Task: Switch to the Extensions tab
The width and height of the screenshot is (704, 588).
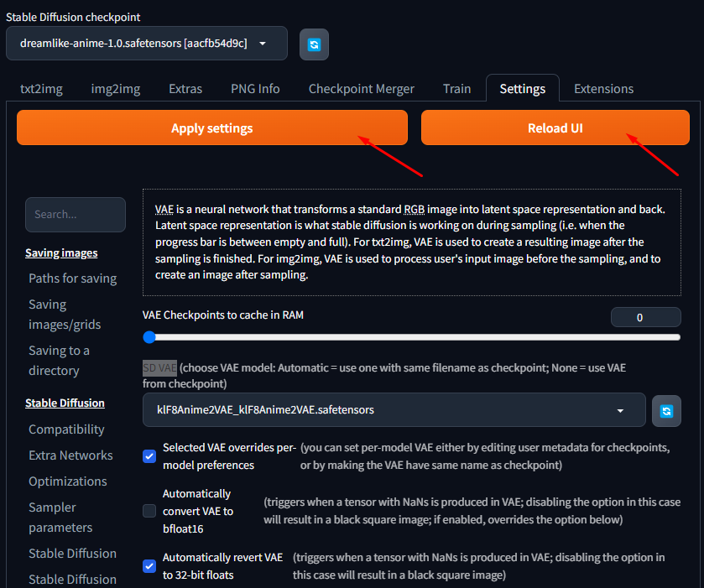Action: pos(603,89)
